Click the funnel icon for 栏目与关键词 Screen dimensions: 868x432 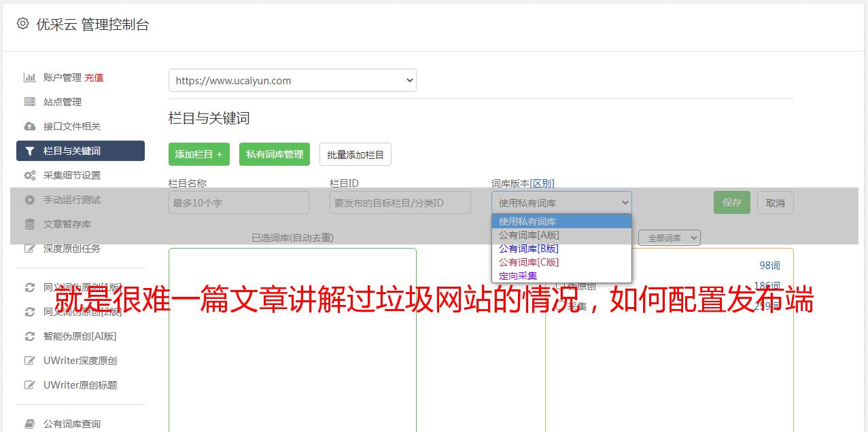click(29, 151)
